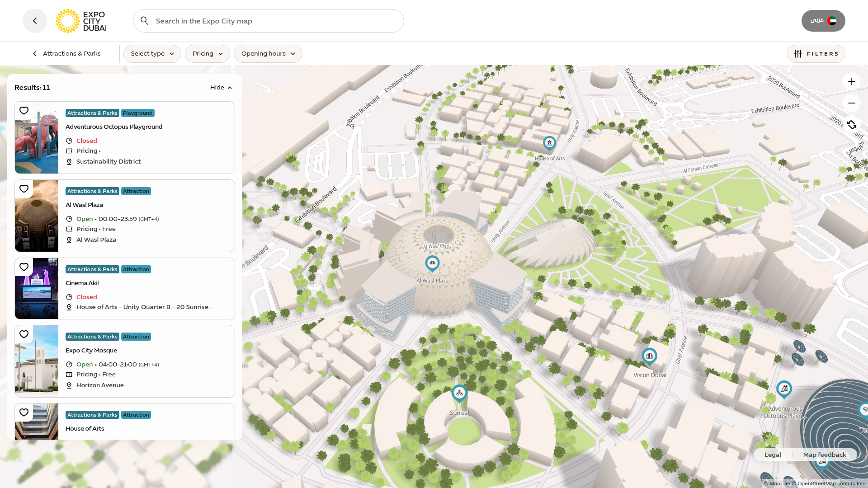Open MapTiler attribution link

click(x=777, y=483)
